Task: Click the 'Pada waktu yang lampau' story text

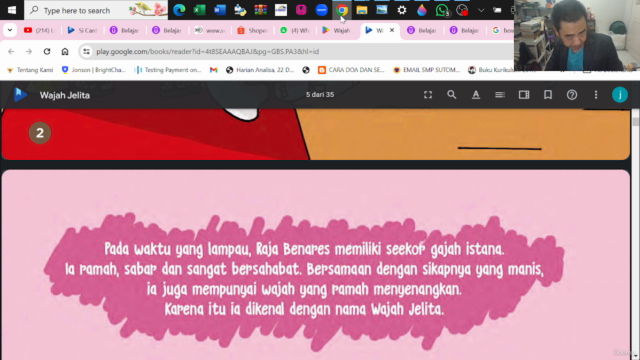Action: click(x=304, y=279)
